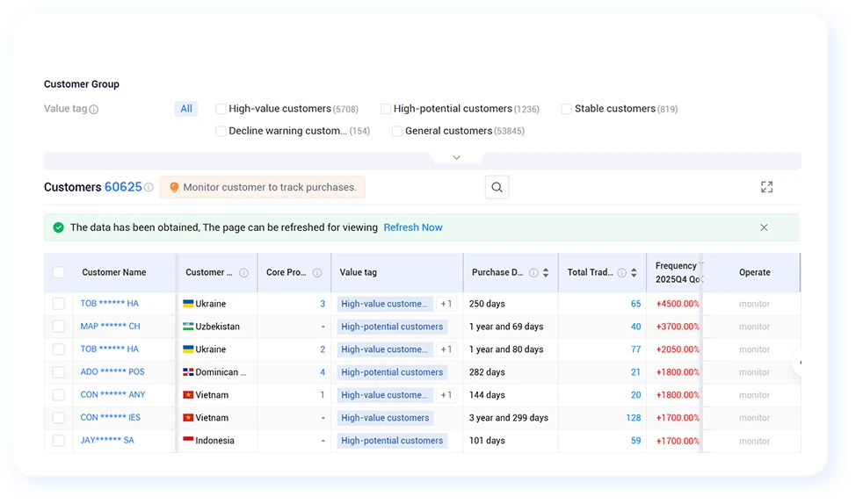Click info icon beside Customers 60625
The height and width of the screenshot is (504, 856).
pos(149,187)
